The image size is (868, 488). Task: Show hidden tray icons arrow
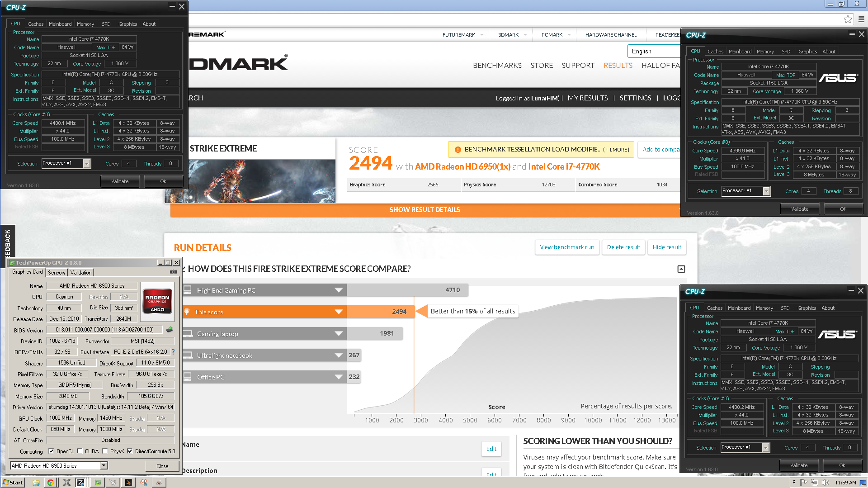(x=794, y=483)
